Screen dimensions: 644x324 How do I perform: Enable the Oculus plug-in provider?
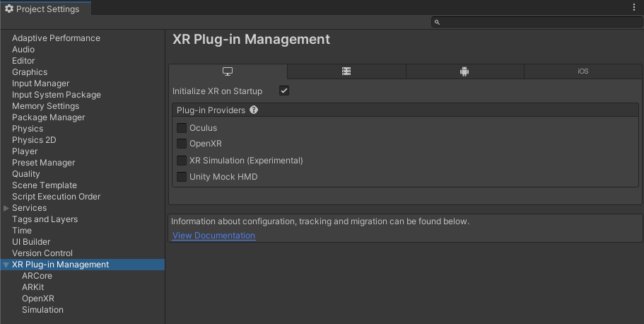click(x=182, y=128)
